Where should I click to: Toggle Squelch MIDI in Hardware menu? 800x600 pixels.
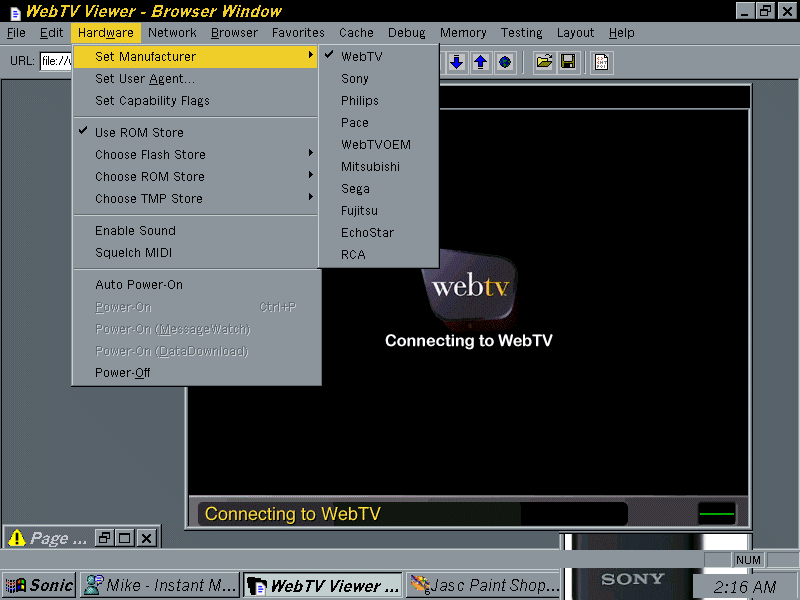(x=133, y=252)
